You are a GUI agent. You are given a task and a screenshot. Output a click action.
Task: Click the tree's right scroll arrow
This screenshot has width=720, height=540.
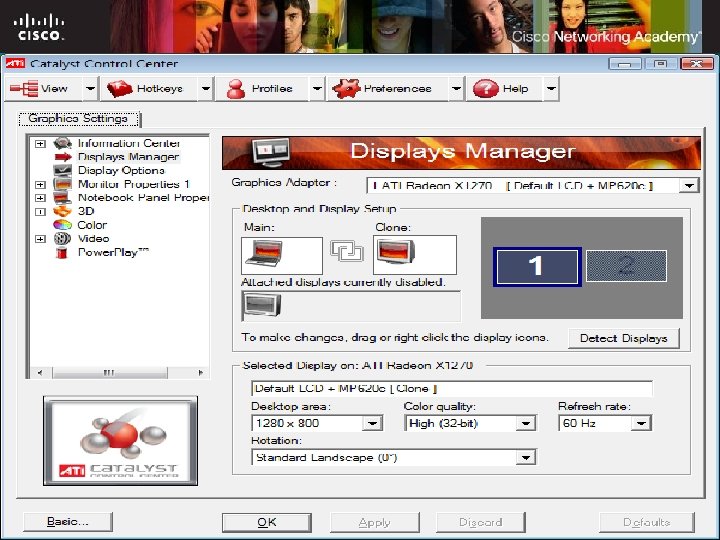(x=200, y=372)
